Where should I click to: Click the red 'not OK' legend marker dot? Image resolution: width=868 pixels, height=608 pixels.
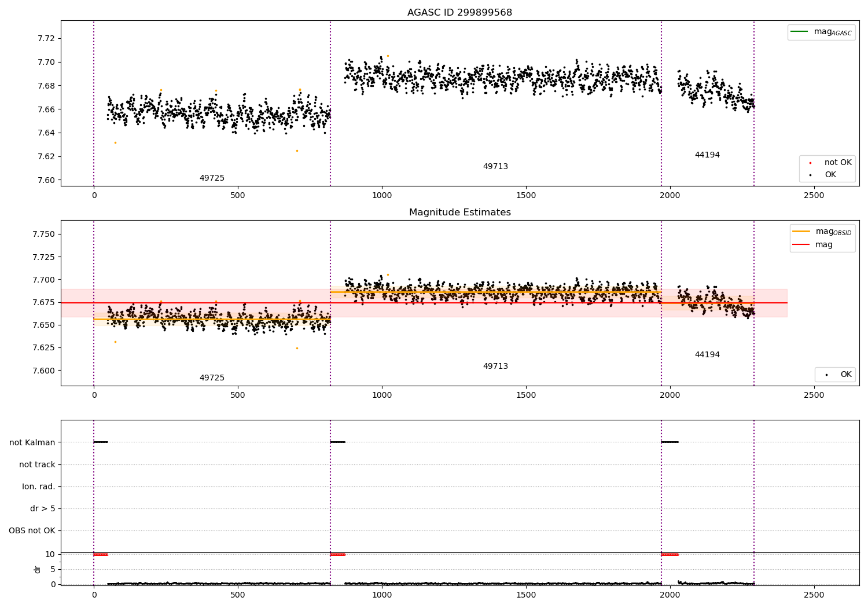tap(810, 163)
